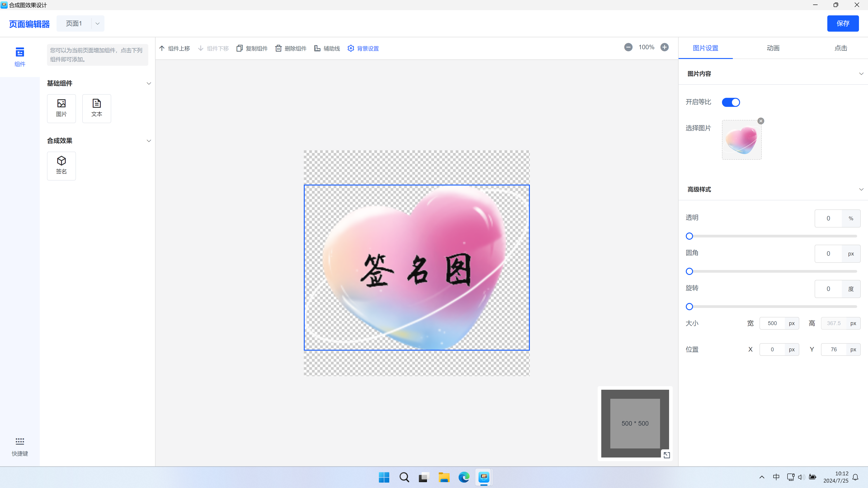
Task: Move component up with 组件上移
Action: [175, 49]
